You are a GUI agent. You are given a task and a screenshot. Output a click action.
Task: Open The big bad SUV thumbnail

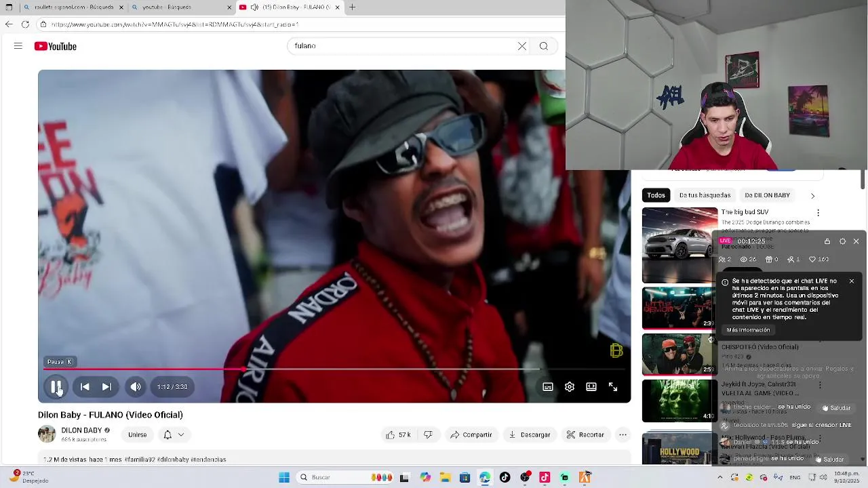coord(679,245)
